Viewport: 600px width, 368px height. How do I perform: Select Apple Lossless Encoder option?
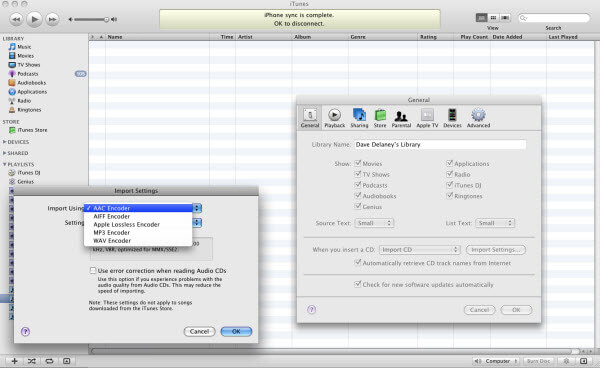coord(138,225)
